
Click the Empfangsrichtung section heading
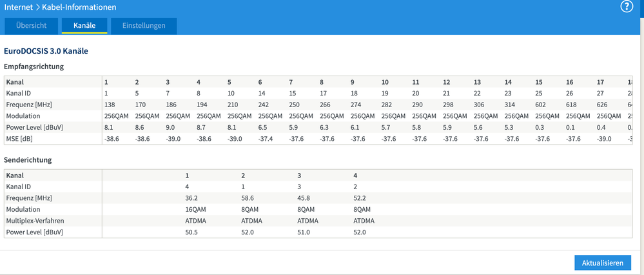tap(34, 66)
